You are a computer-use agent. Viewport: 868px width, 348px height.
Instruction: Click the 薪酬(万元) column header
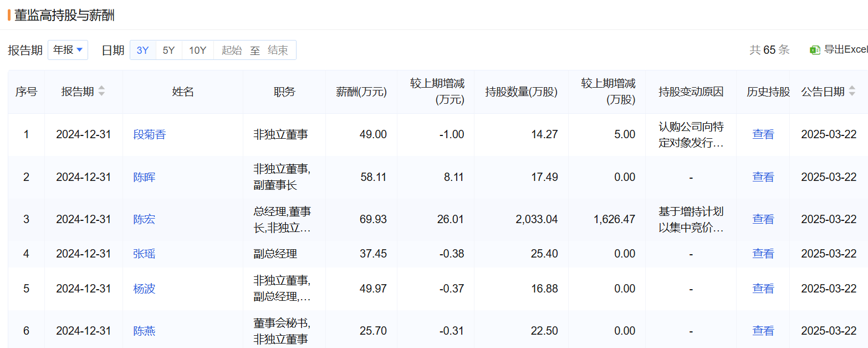(x=361, y=92)
